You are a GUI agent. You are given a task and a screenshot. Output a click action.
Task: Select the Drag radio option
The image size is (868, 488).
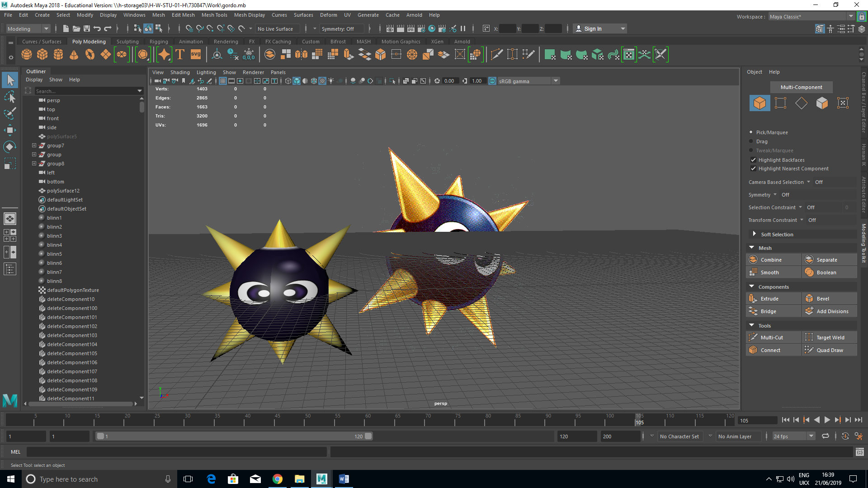coord(751,141)
